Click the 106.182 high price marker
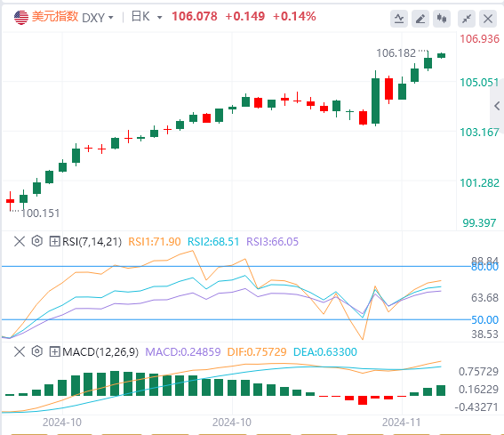Image resolution: width=504 pixels, height=435 pixels. (x=396, y=53)
